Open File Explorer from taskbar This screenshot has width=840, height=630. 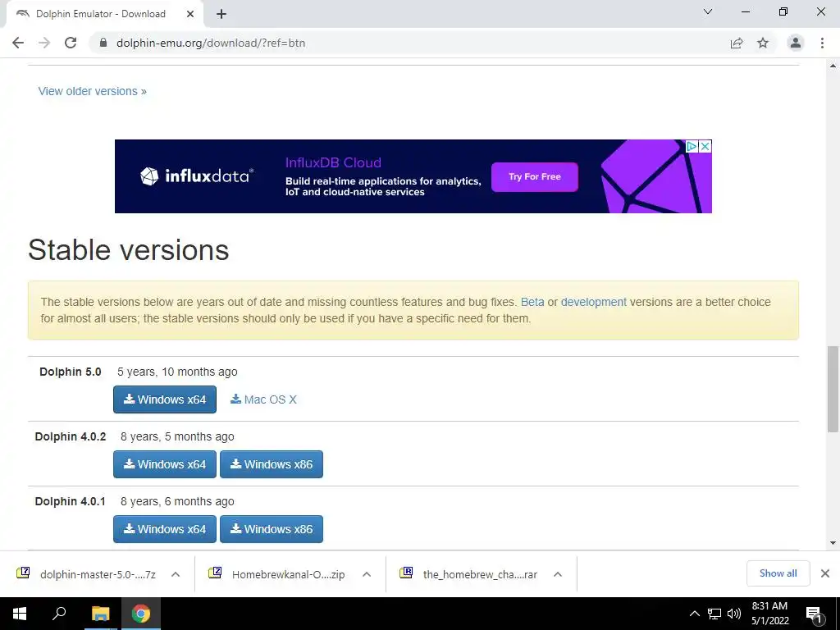click(100, 614)
